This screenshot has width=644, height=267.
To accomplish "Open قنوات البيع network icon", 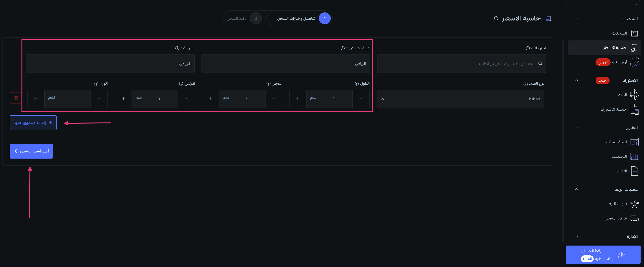I will [634, 204].
